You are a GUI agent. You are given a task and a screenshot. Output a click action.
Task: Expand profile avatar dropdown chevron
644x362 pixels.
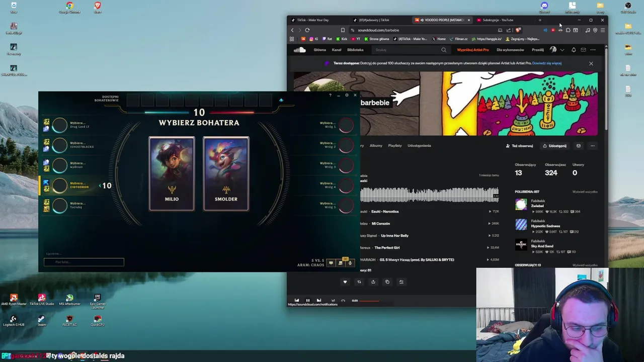[562, 50]
